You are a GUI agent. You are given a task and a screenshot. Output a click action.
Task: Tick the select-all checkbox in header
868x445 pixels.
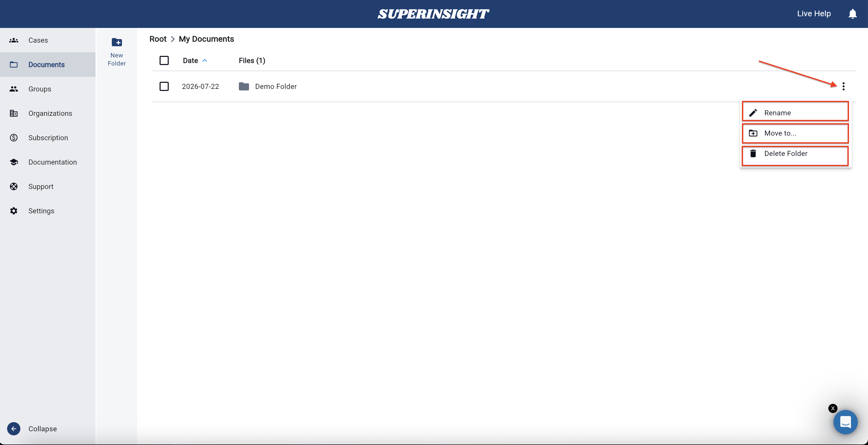click(x=164, y=60)
